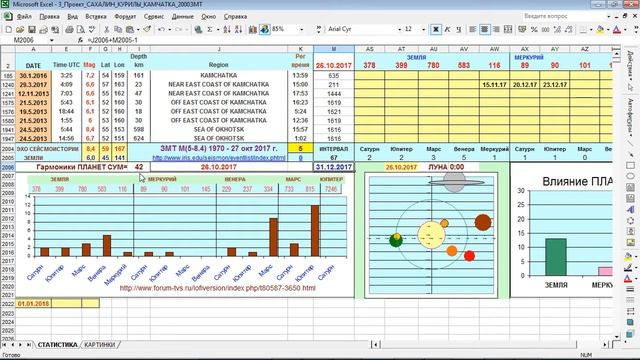The image size is (640, 360).
Task: Apply currency number format
Action: (x=522, y=29)
